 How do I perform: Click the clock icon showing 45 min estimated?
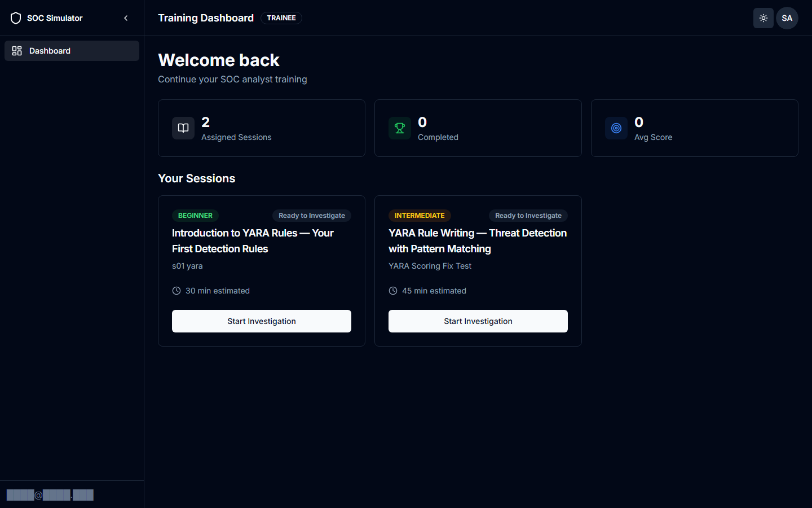point(392,291)
